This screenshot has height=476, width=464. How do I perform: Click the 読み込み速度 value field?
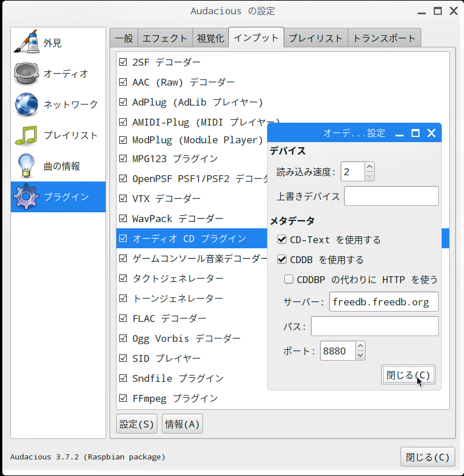click(353, 172)
